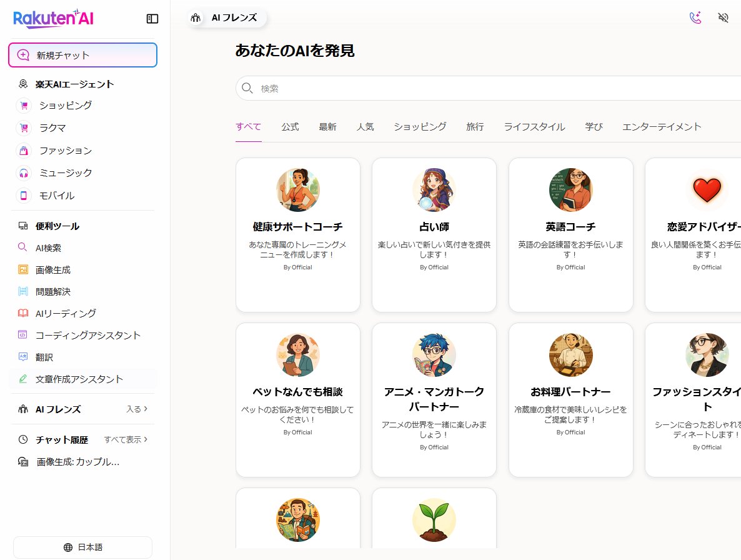Screen dimensions: 741x560
Task: Open the phone call icon top-right
Action: (695, 18)
